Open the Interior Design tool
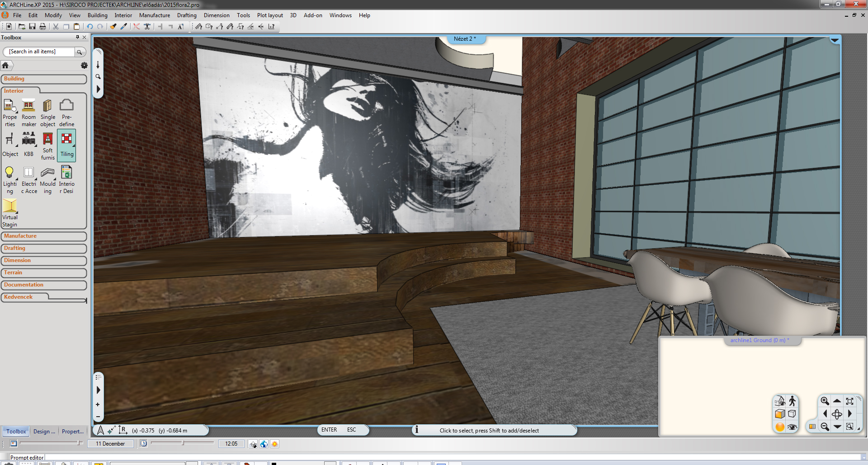868x465 pixels. tap(66, 180)
